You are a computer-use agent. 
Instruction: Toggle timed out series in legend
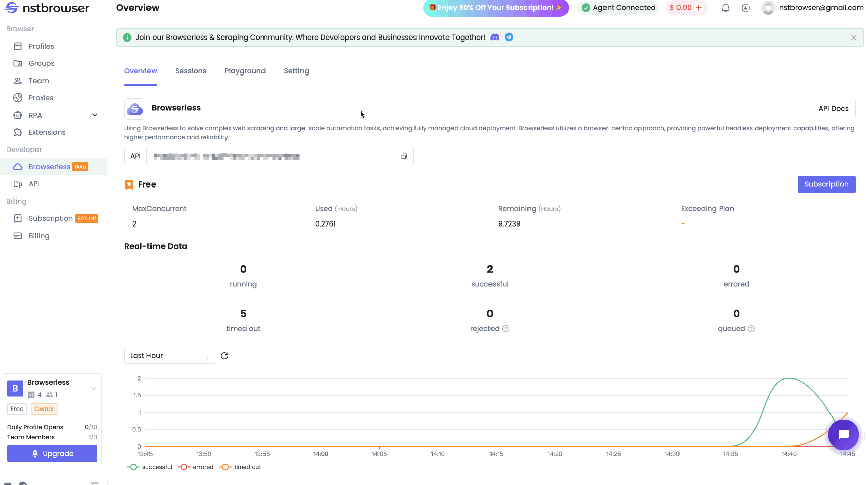tap(240, 467)
